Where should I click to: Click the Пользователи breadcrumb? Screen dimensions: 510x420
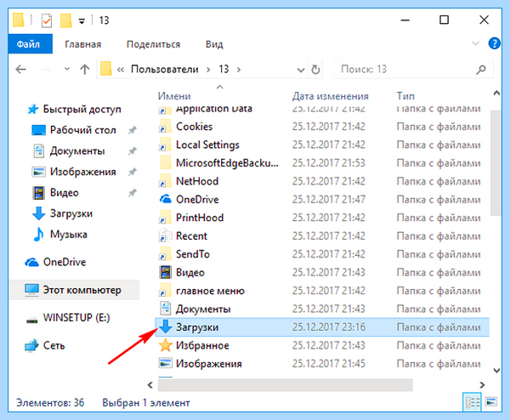[x=165, y=70]
